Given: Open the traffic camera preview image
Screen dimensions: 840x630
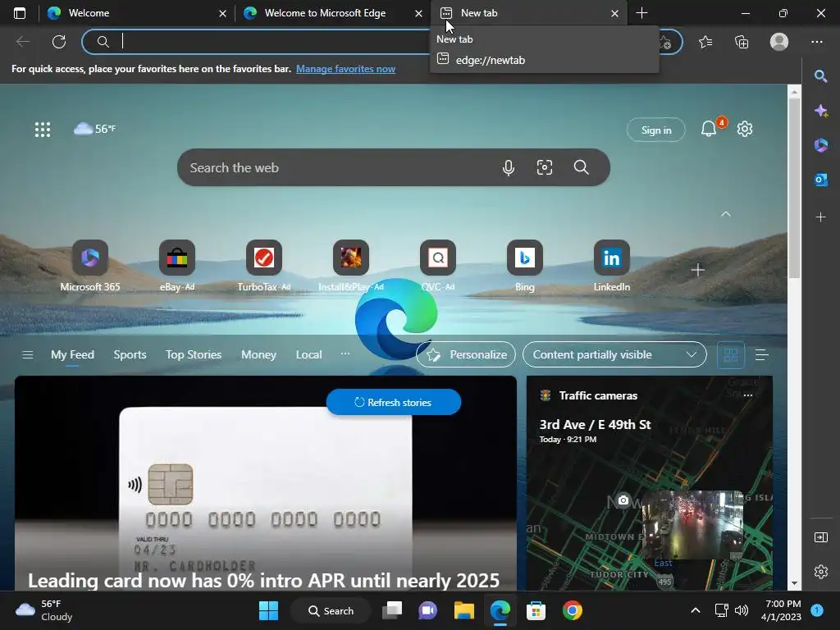Looking at the screenshot, I should coord(692,524).
